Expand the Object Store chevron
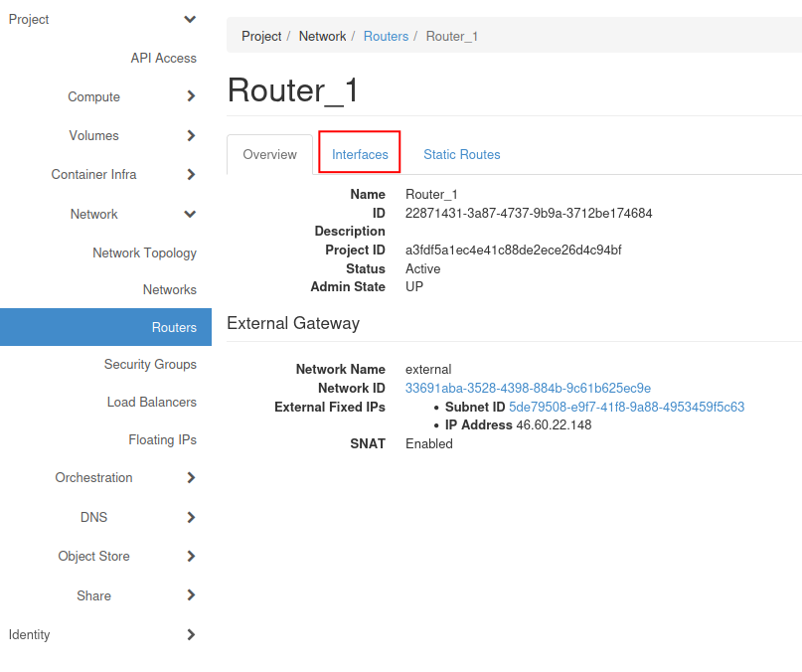 (191, 557)
